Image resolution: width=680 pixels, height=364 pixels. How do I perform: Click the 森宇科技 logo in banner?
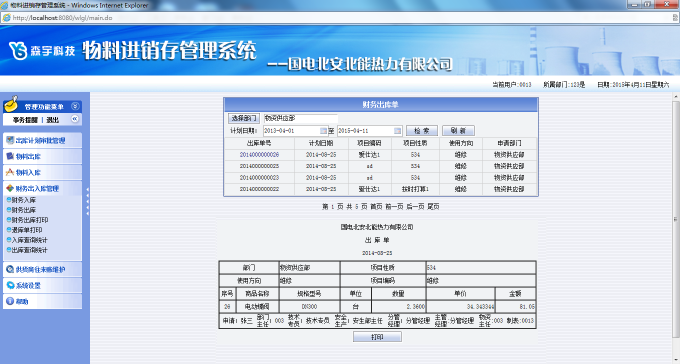(42, 51)
